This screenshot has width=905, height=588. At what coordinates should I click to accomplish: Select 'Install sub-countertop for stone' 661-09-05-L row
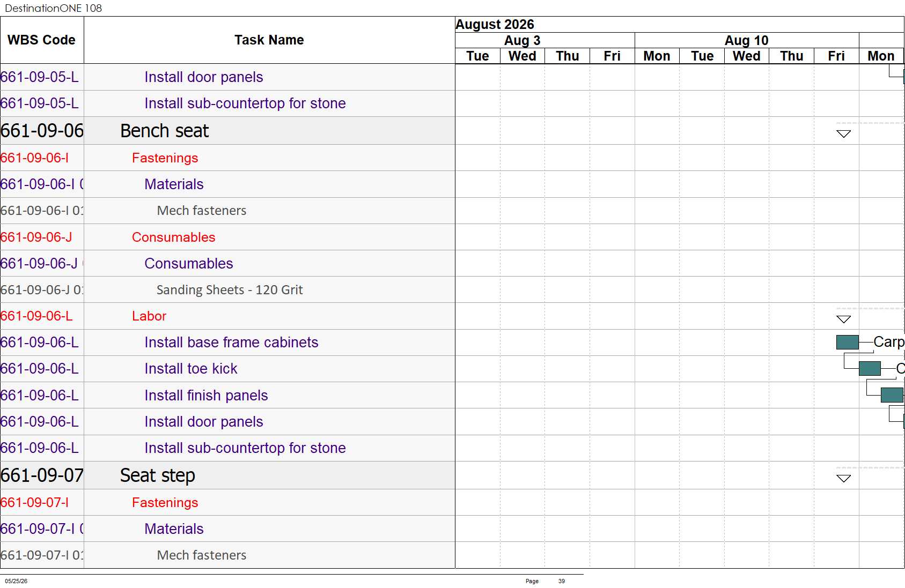(227, 103)
